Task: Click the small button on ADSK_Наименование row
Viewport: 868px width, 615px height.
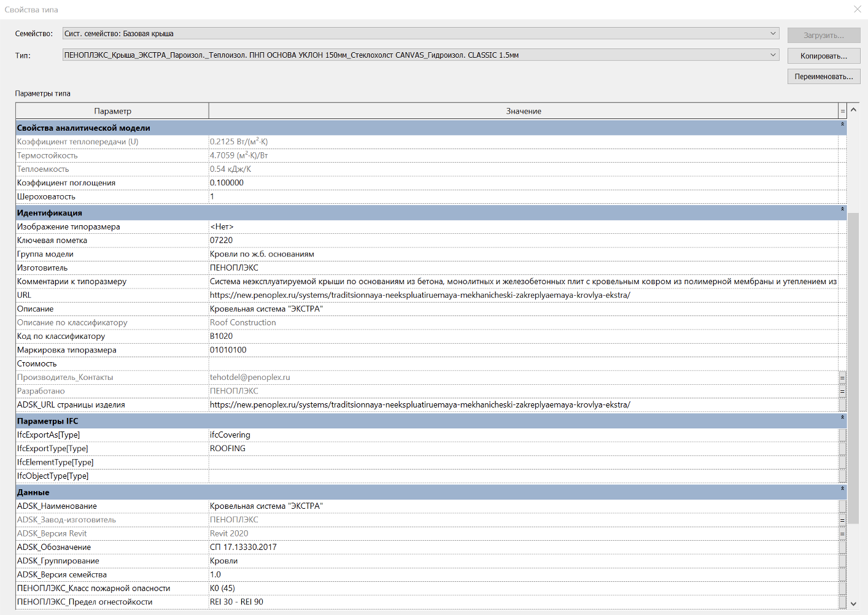Action: point(842,506)
